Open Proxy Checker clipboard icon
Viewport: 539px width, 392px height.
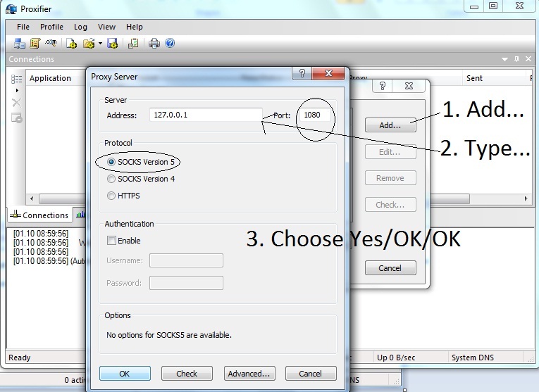click(x=133, y=43)
